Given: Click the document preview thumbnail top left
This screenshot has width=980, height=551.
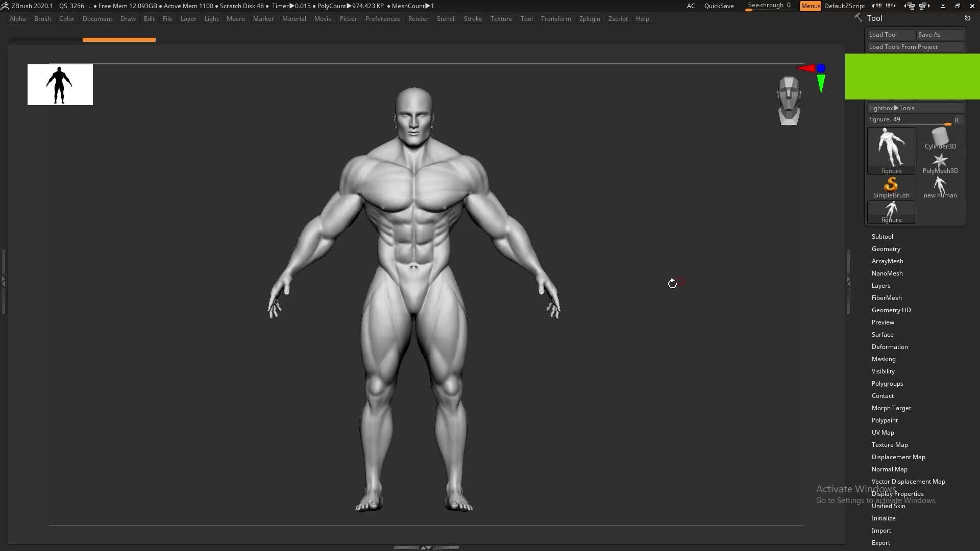Looking at the screenshot, I should 60,84.
